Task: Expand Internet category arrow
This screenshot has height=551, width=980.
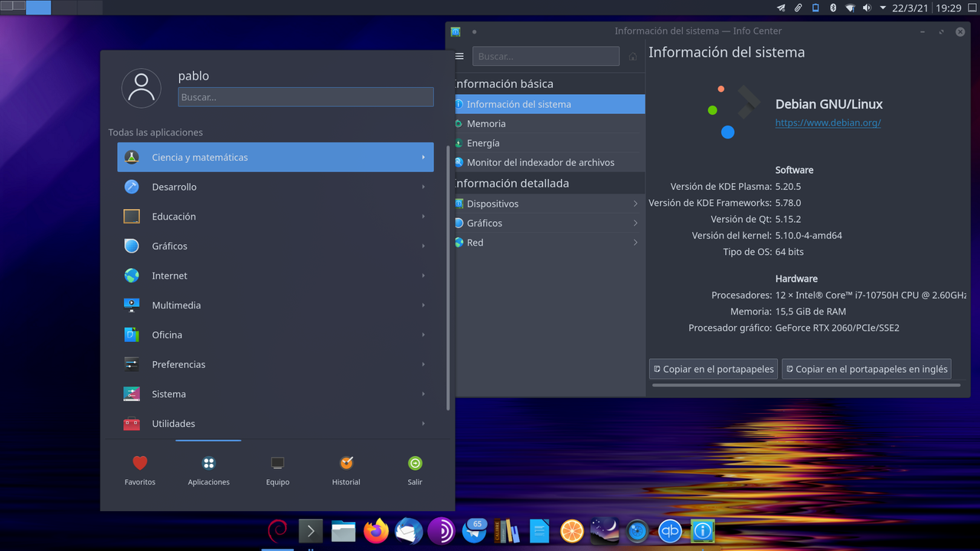Action: point(423,275)
